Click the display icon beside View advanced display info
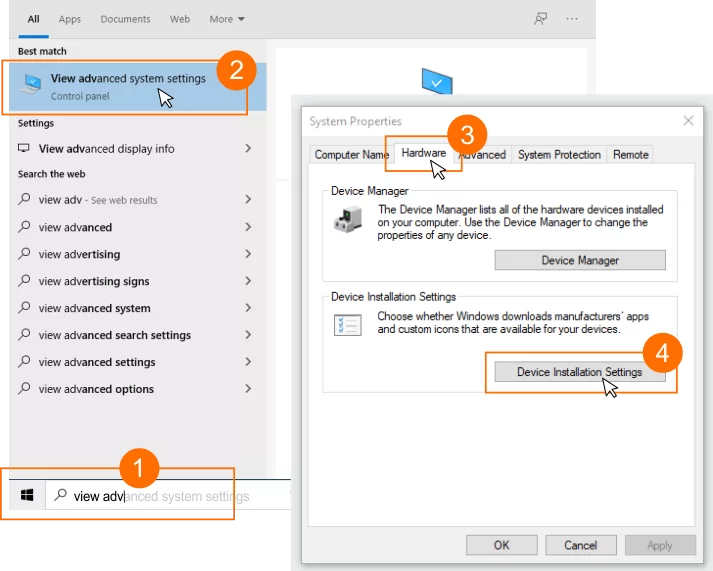This screenshot has height=571, width=713. point(24,148)
